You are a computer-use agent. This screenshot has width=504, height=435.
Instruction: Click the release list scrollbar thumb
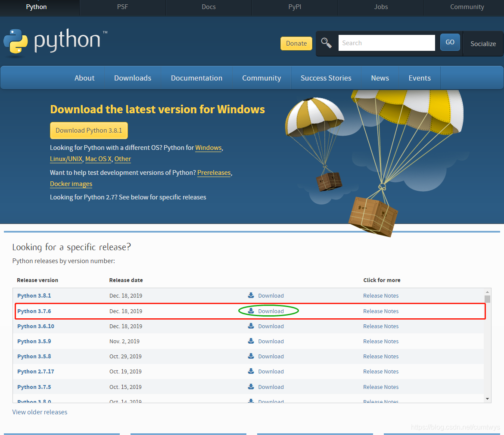487,299
